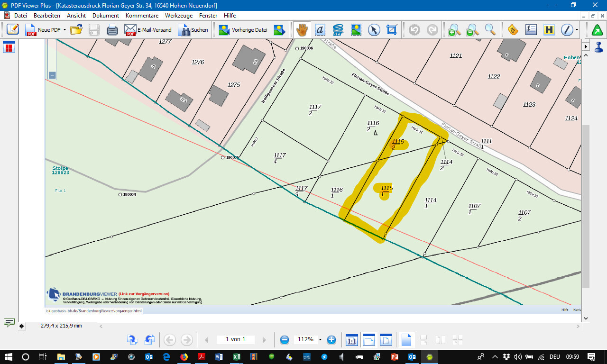Click the yellow highlighter H tool
The height and width of the screenshot is (364, 607).
pyautogui.click(x=549, y=30)
